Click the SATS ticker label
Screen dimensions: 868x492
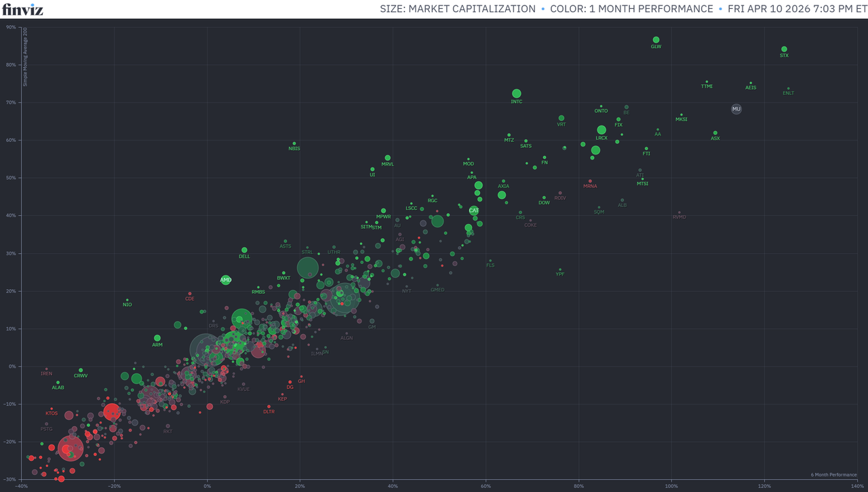526,146
